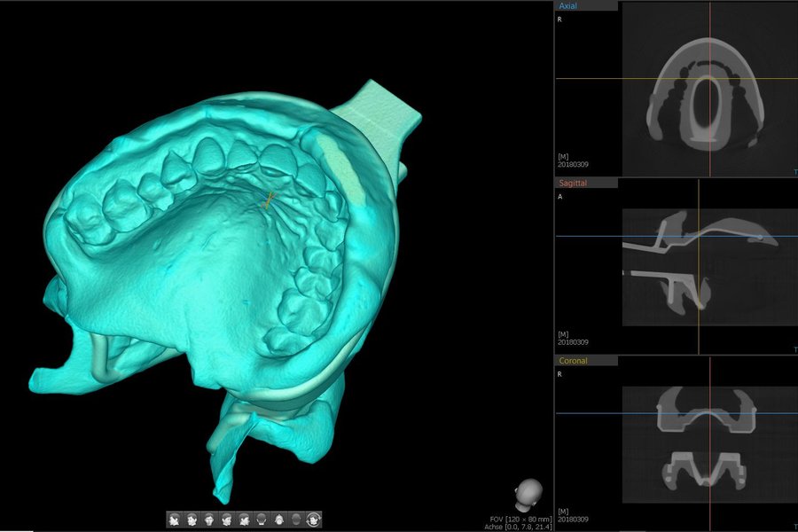Click the blue horizontal line in Coronal view
Image resolution: width=798 pixels, height=532 pixels.
585,413
